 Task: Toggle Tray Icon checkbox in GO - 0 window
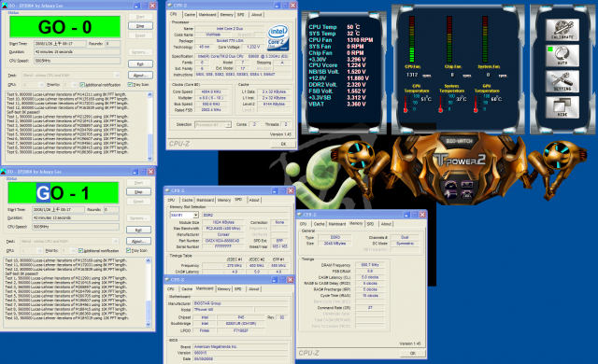pos(137,85)
